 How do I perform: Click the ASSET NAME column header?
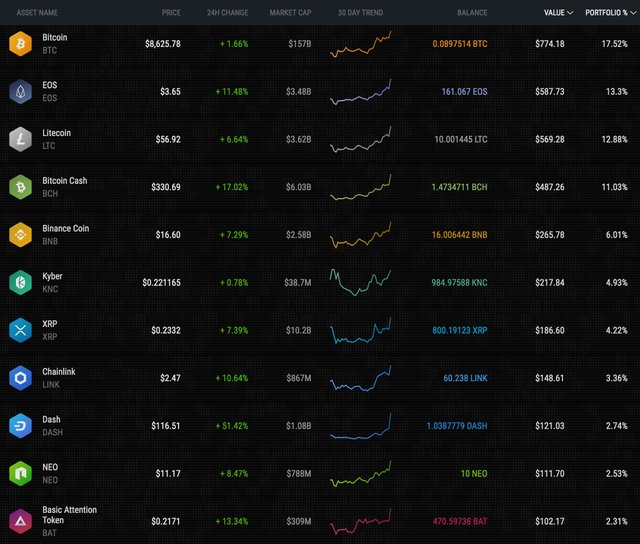coord(37,13)
